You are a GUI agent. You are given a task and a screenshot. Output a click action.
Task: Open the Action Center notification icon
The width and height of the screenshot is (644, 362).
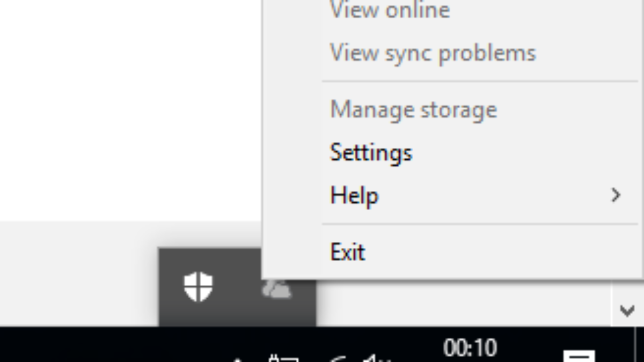click(x=579, y=356)
